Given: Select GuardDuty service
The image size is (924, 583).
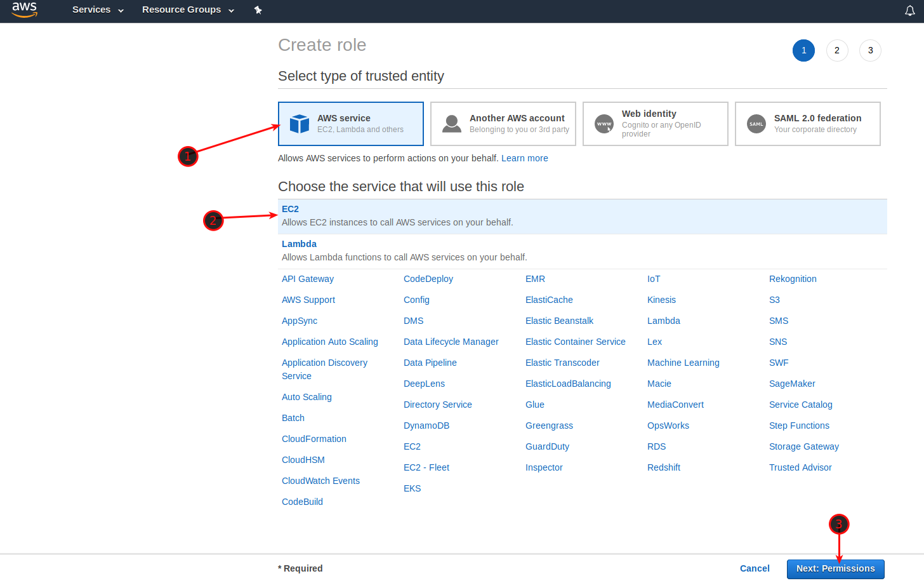Looking at the screenshot, I should tap(547, 446).
